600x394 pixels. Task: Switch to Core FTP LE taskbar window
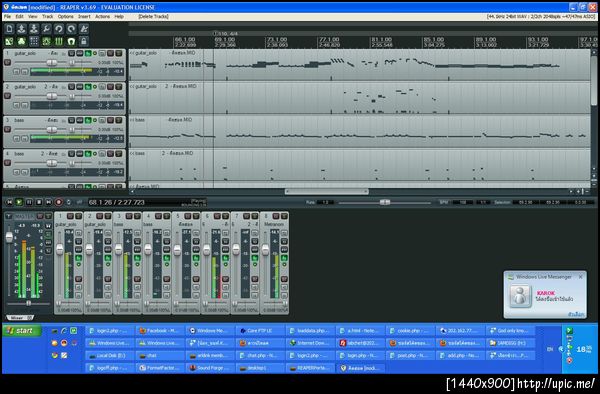pyautogui.click(x=260, y=331)
